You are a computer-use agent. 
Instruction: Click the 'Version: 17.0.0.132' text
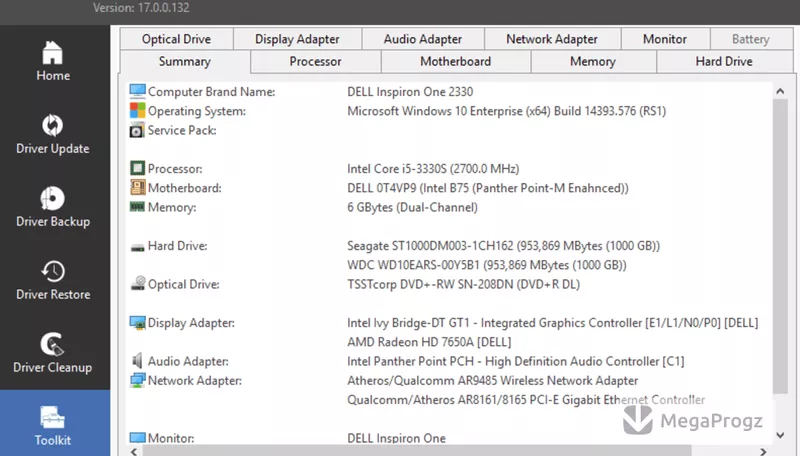pos(141,8)
